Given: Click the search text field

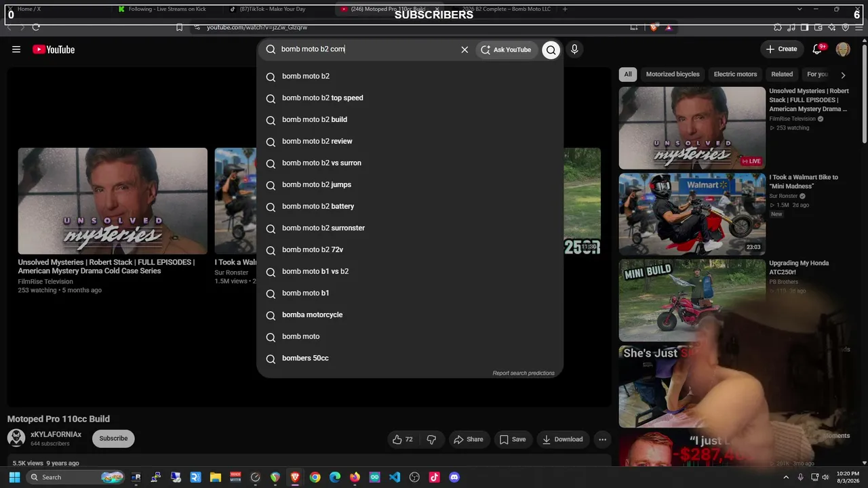Looking at the screenshot, I should coord(366,49).
